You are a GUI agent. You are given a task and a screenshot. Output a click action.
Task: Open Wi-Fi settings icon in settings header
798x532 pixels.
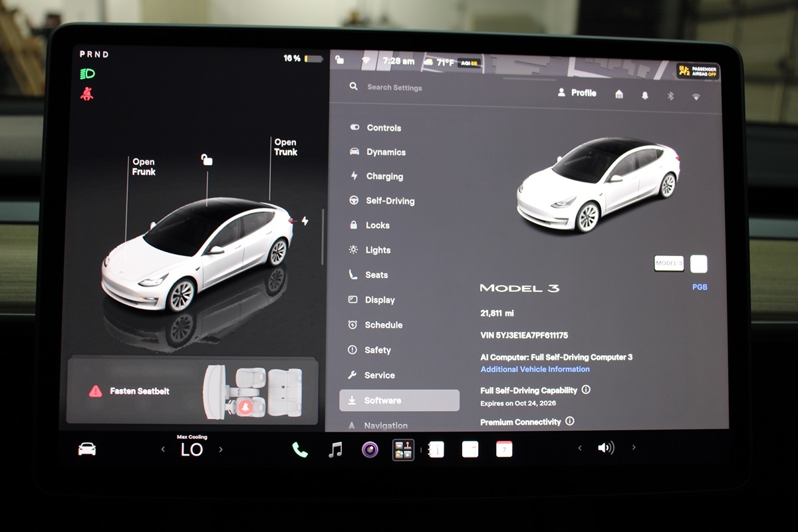tap(696, 96)
